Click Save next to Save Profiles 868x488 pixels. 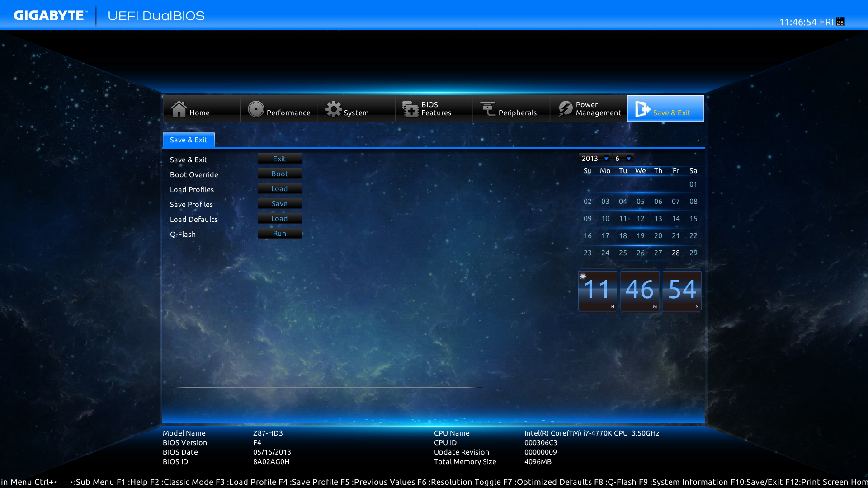click(279, 203)
